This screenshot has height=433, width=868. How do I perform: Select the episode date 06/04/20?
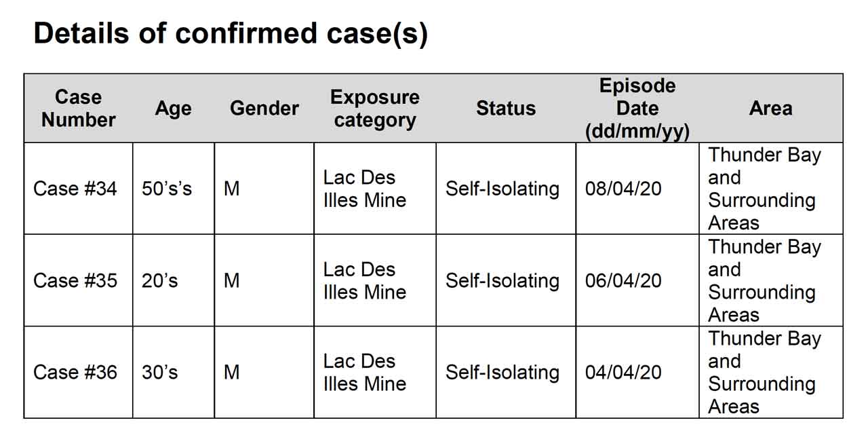[623, 280]
